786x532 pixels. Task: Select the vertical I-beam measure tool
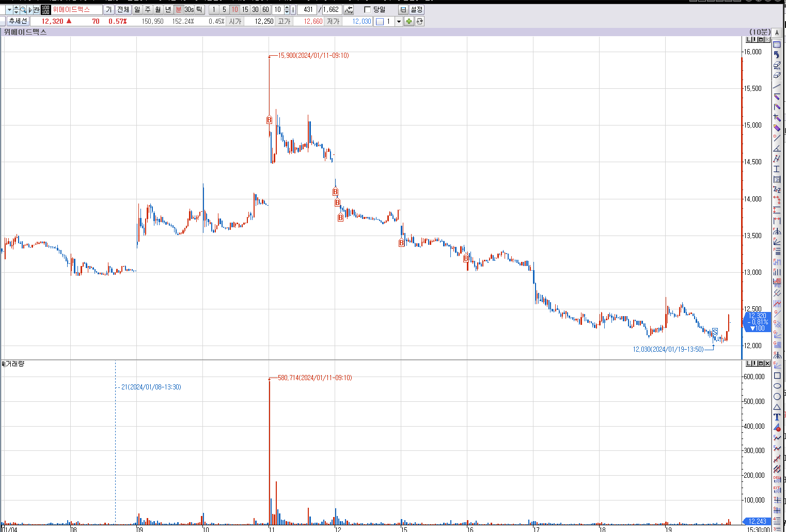(x=777, y=169)
